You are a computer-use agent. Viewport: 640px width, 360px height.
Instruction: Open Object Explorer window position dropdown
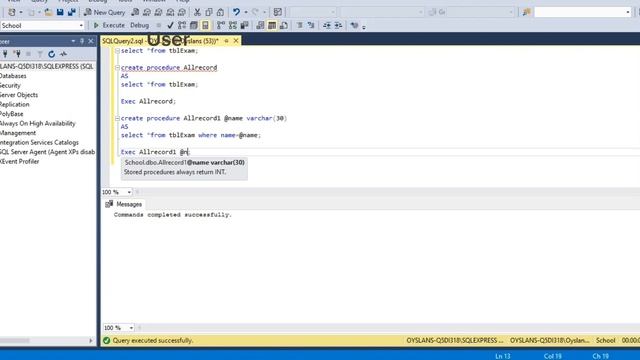[73, 41]
